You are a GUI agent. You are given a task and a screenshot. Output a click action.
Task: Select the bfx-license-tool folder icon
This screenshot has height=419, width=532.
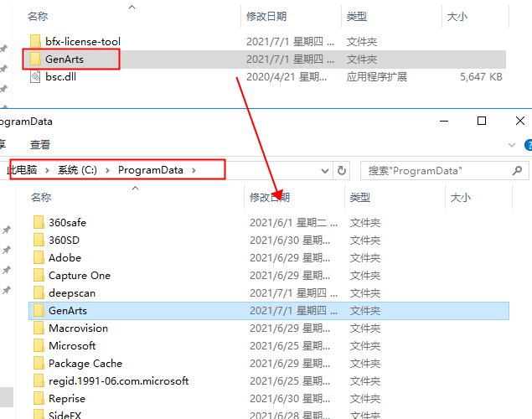click(x=35, y=41)
